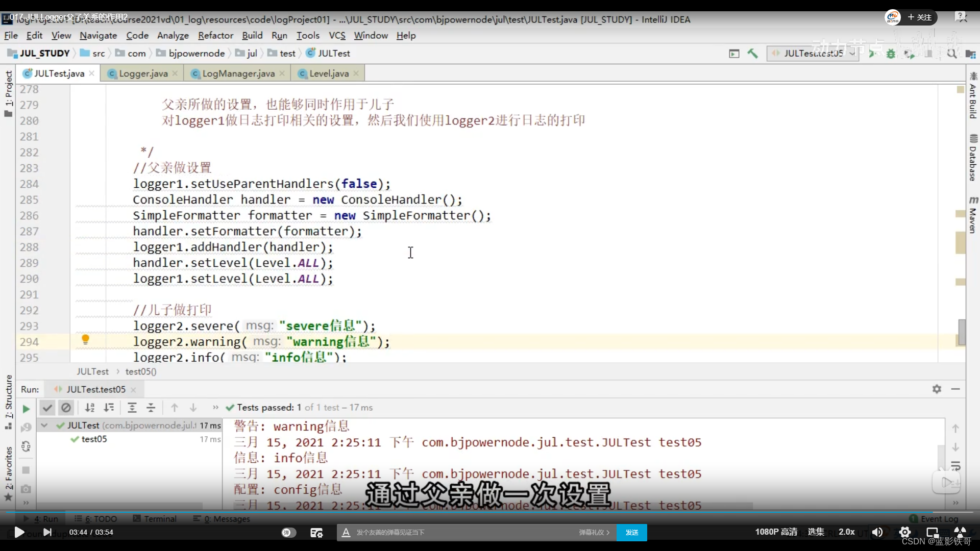The width and height of the screenshot is (980, 551).
Task: Open the JULTest.test05 run configuration dropdown
Action: [813, 53]
